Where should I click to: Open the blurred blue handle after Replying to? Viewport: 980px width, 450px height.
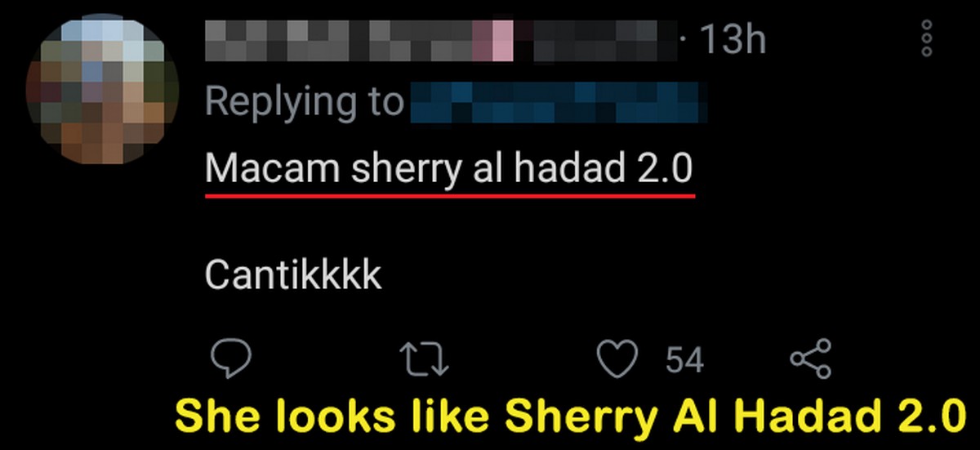(558, 101)
